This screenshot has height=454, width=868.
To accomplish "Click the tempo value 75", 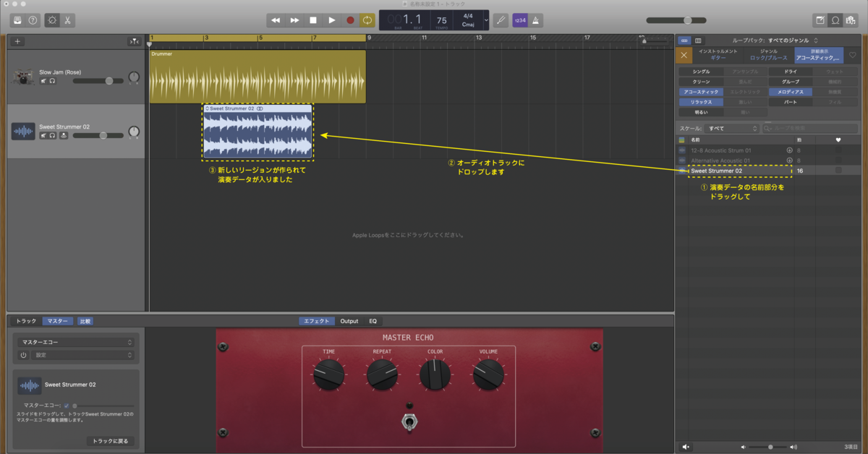I will [442, 20].
